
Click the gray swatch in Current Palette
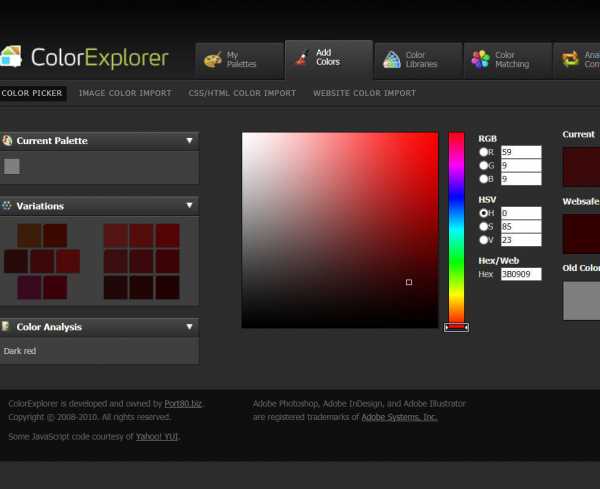tap(12, 166)
